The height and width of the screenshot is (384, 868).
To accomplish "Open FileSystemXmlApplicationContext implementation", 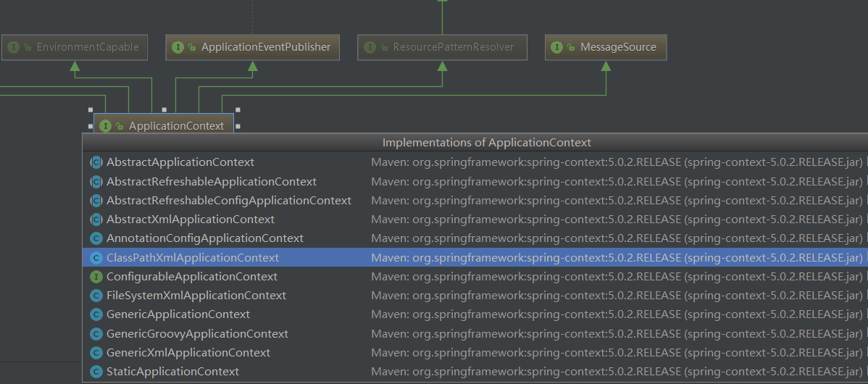I will [196, 296].
